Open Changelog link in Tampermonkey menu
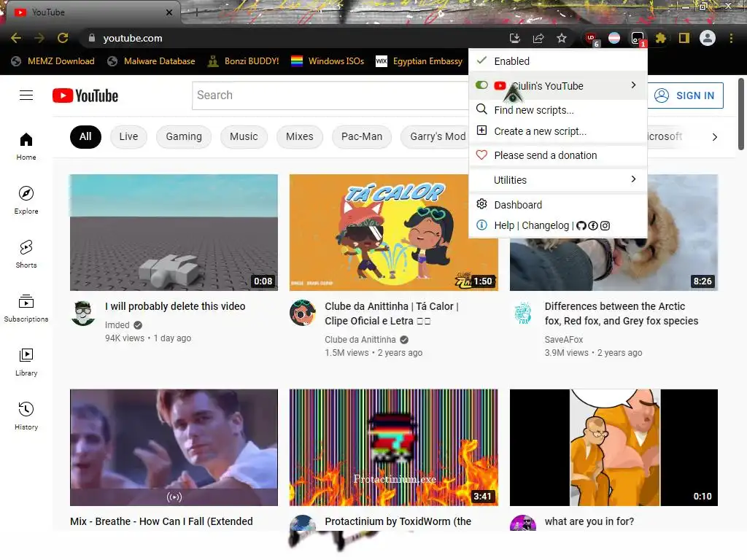This screenshot has width=747, height=560. pyautogui.click(x=545, y=225)
